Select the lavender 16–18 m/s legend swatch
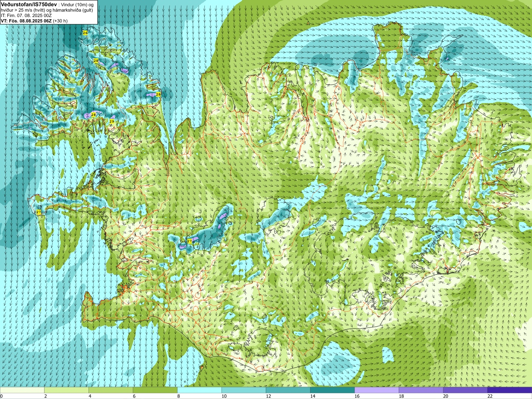The height and width of the screenshot is (399, 532). (x=377, y=390)
